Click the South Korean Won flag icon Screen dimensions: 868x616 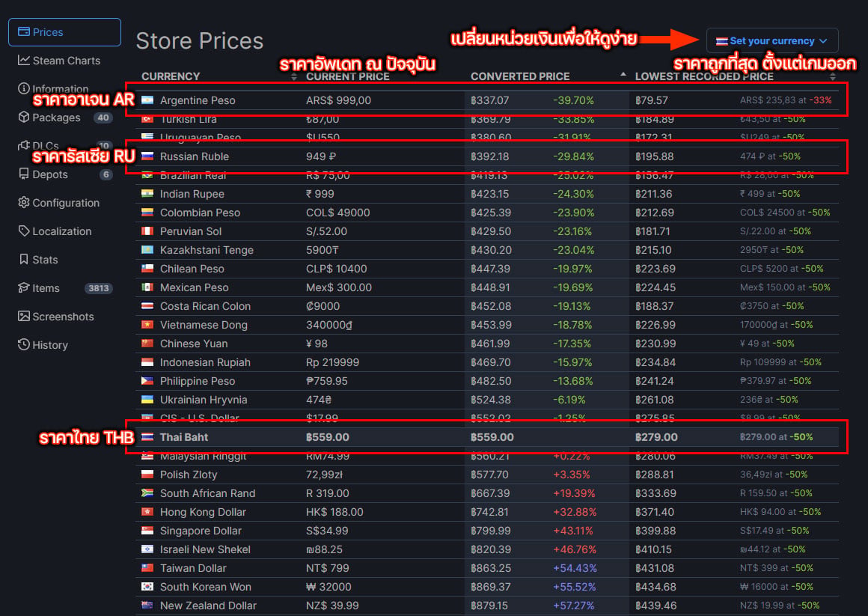[x=147, y=587]
